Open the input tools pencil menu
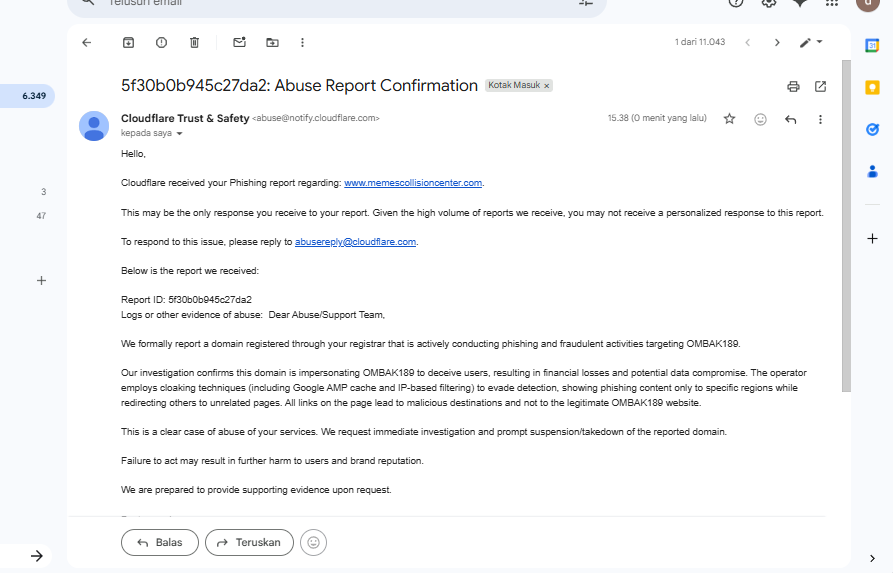 [811, 43]
